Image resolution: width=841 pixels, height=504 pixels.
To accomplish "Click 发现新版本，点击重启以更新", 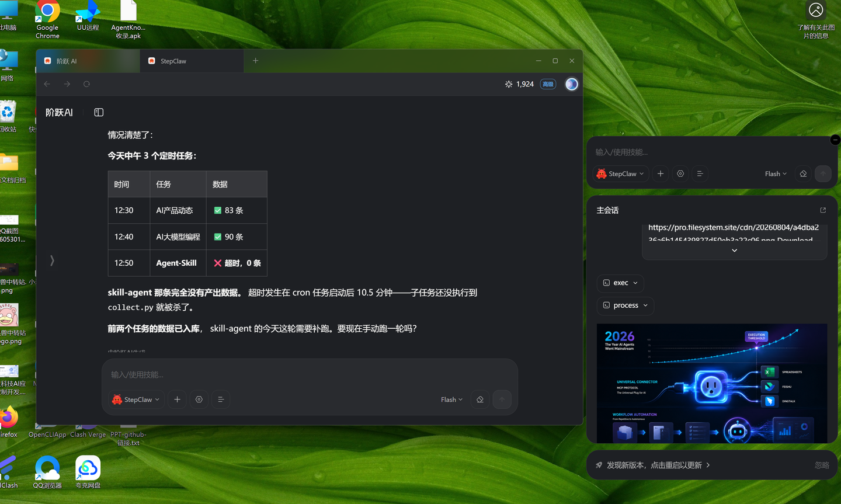I will (658, 465).
